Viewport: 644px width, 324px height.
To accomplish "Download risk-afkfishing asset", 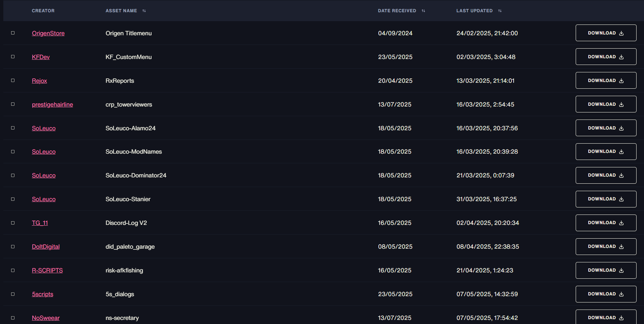I will [x=606, y=270].
